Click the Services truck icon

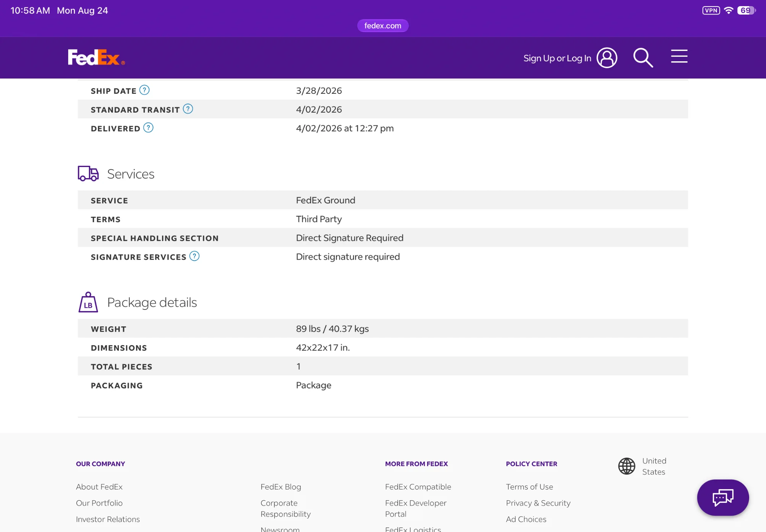point(88,174)
